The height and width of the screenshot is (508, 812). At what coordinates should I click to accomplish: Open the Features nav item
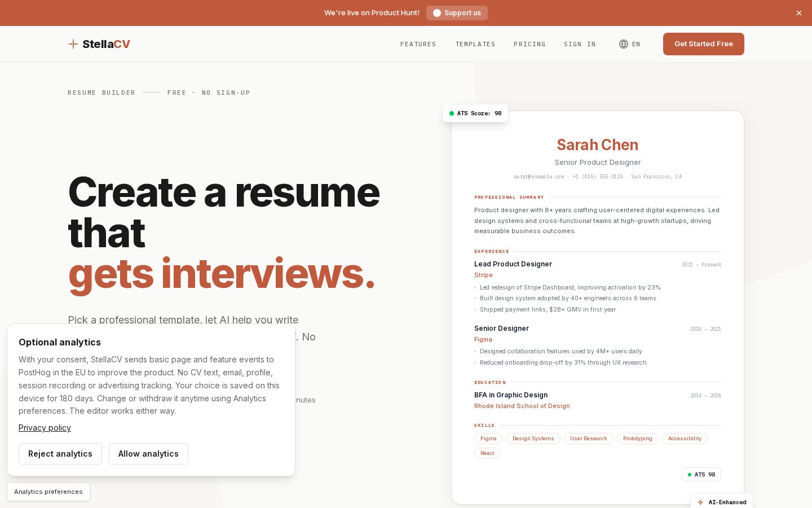coord(418,44)
